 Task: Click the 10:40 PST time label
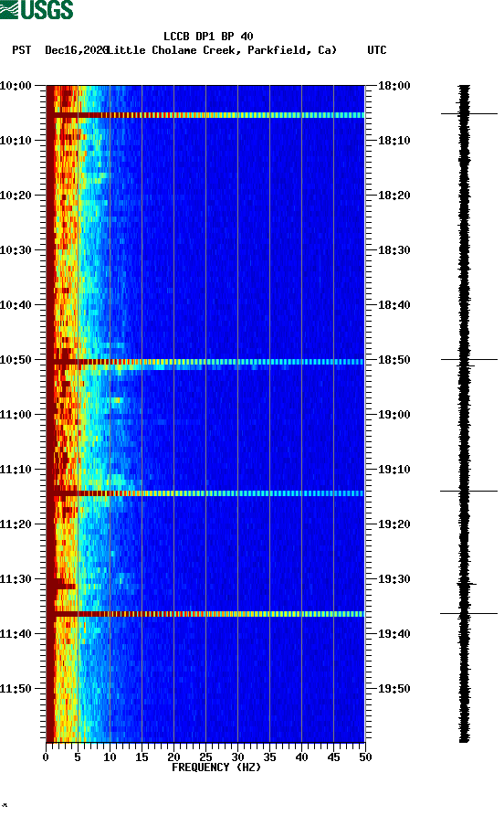click(16, 305)
